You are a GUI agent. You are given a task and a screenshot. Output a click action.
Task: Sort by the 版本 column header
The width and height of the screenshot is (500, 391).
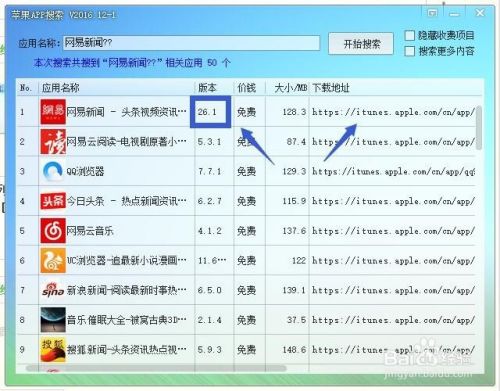(x=214, y=88)
